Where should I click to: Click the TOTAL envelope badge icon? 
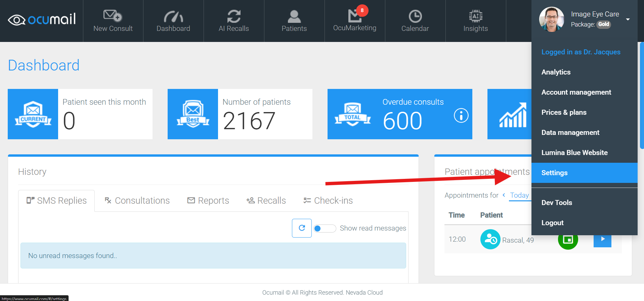tap(353, 114)
